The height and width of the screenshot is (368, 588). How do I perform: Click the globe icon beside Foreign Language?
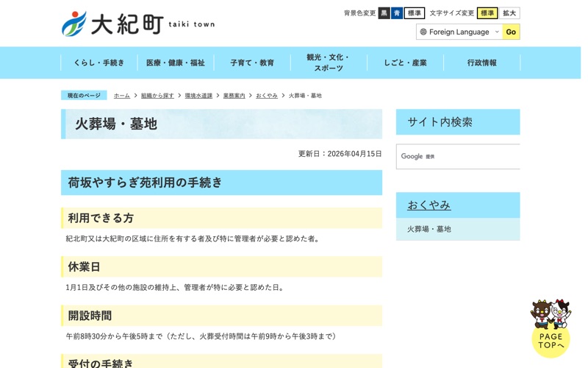[x=423, y=32]
